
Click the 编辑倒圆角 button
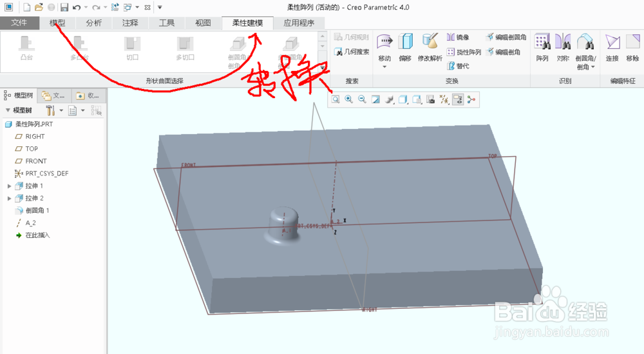[x=506, y=37]
